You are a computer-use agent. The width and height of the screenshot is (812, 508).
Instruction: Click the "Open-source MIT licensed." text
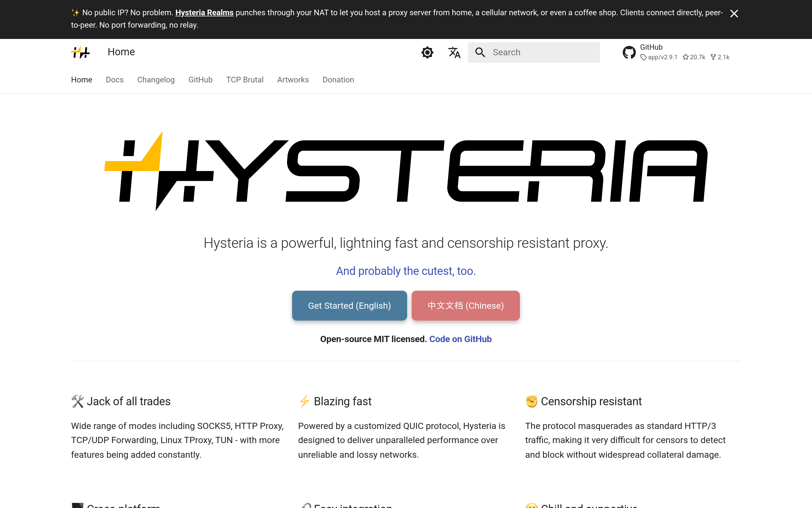374,339
